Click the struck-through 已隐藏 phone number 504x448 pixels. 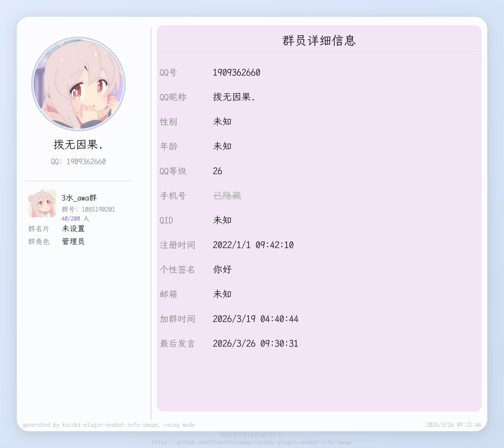pos(227,196)
